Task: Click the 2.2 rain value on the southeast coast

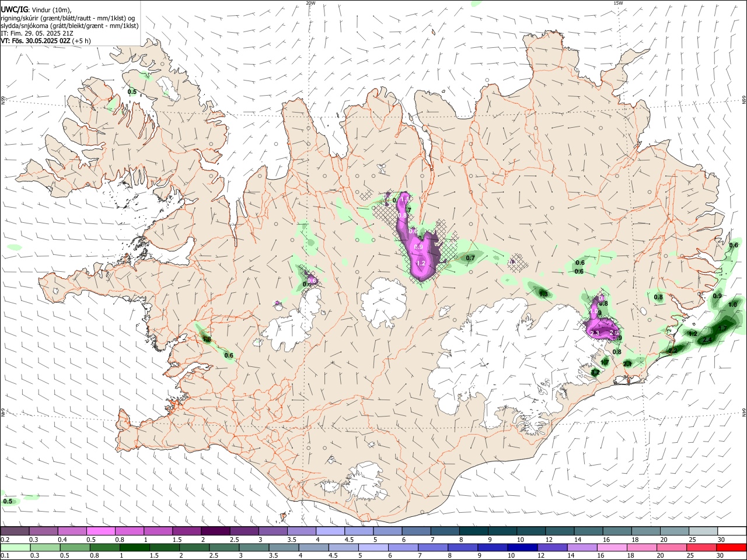Action: tap(673, 350)
